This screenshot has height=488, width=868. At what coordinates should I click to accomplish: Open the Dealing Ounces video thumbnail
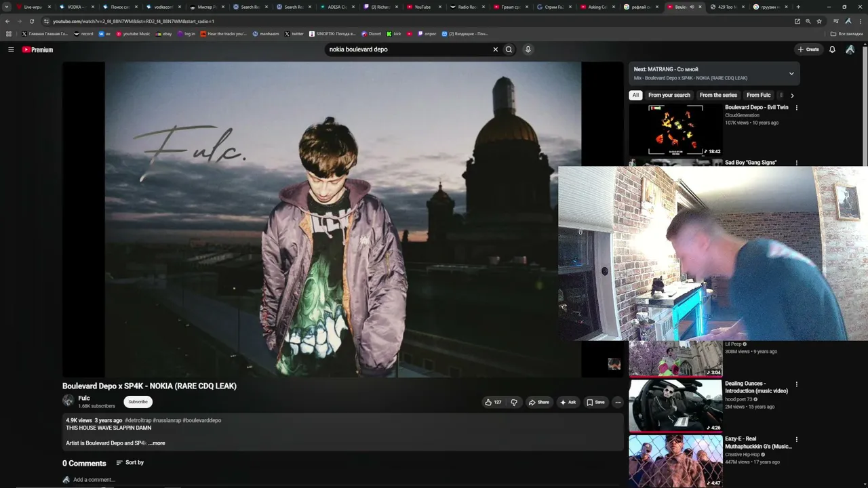[x=675, y=406]
